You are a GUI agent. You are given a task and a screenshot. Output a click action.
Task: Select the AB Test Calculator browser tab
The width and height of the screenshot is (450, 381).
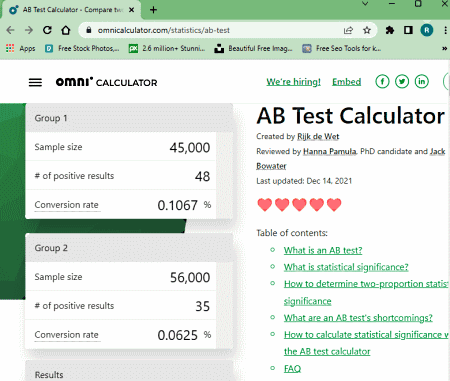point(72,10)
